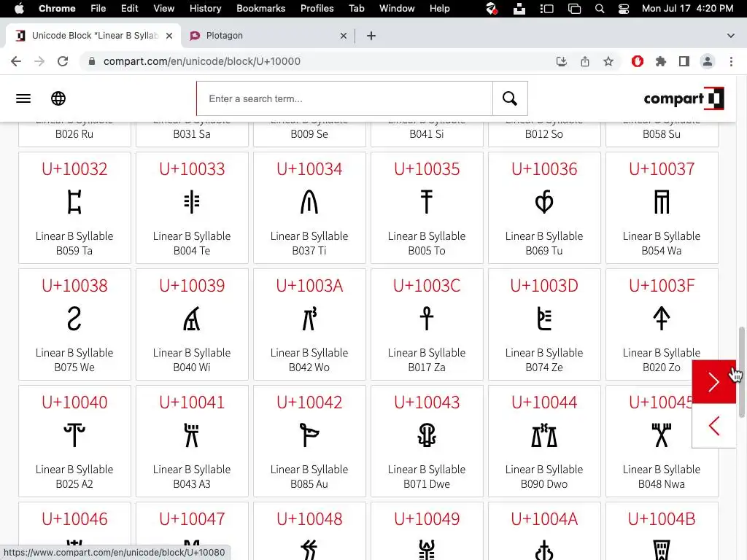The width and height of the screenshot is (747, 560).
Task: Toggle the Chrome side panel icon
Action: pos(684,61)
